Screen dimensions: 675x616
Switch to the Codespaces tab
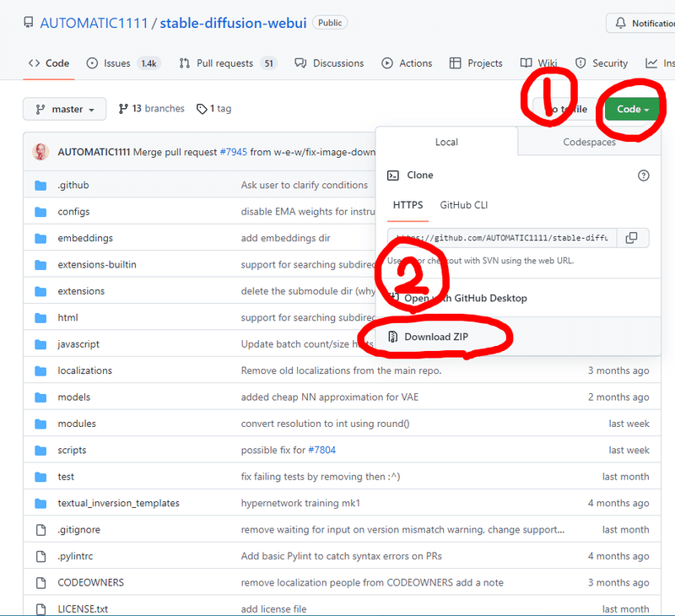[x=589, y=142]
